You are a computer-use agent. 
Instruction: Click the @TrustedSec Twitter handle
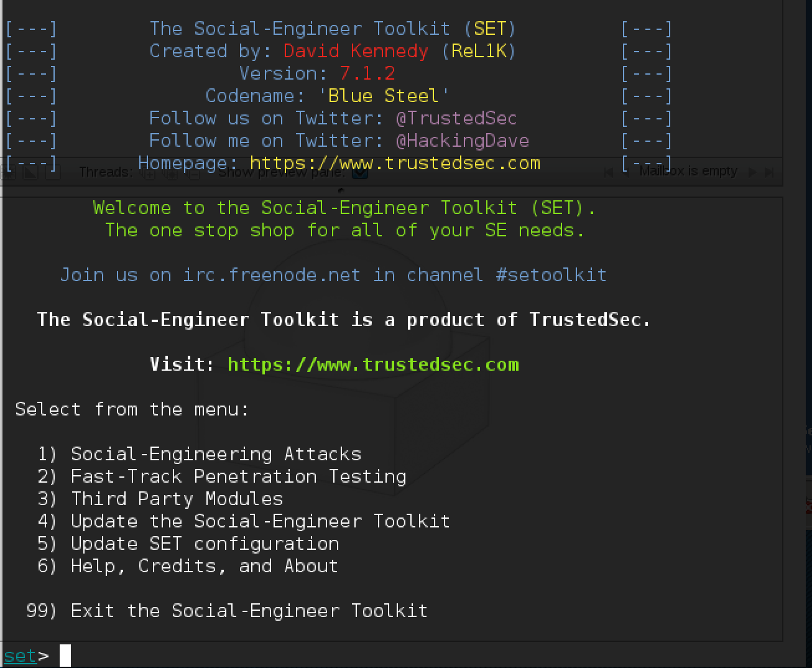pos(456,118)
